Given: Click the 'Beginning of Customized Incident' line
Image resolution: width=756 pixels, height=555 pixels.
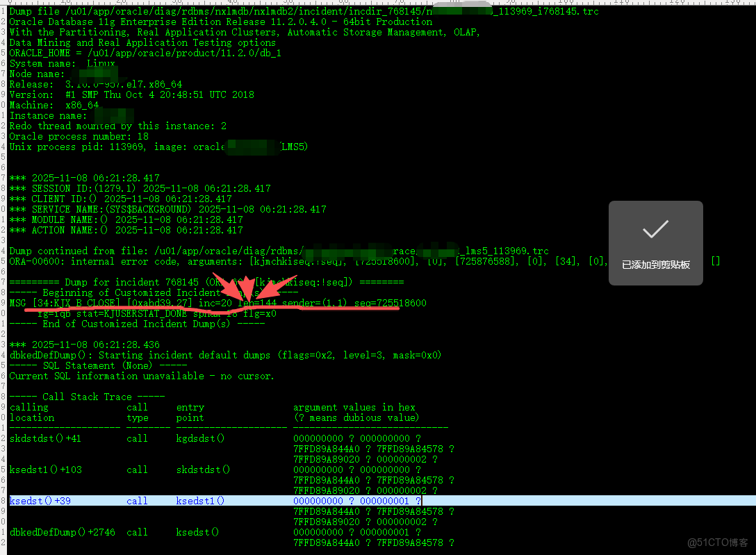Looking at the screenshot, I should (154, 293).
